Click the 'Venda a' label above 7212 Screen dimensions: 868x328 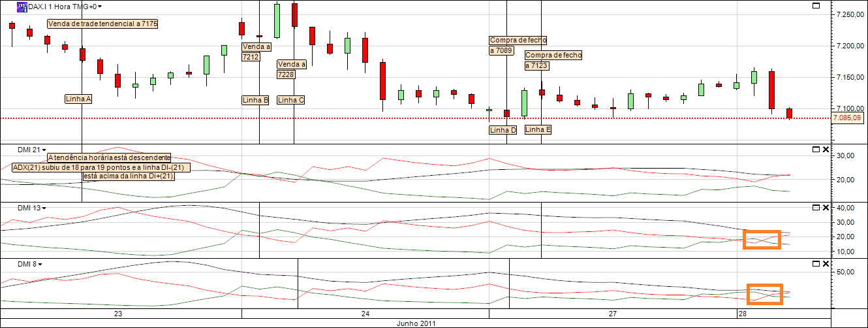pos(256,47)
